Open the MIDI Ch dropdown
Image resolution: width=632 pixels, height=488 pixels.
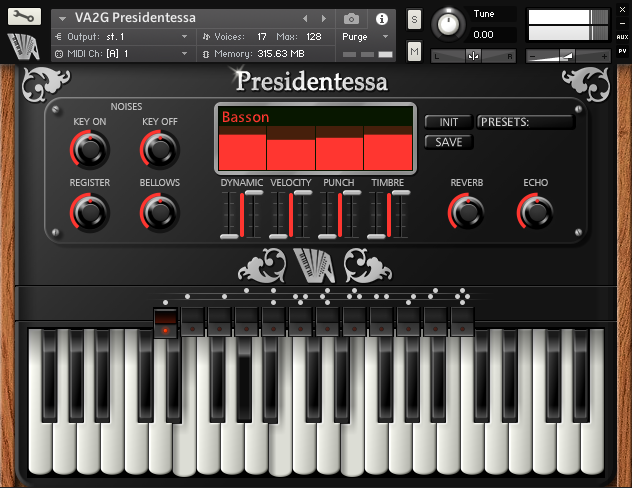tap(120, 53)
